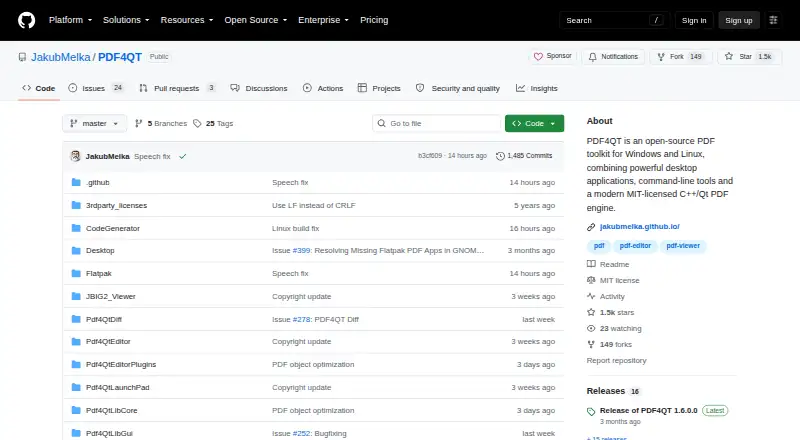Click the Sign up button

(739, 20)
